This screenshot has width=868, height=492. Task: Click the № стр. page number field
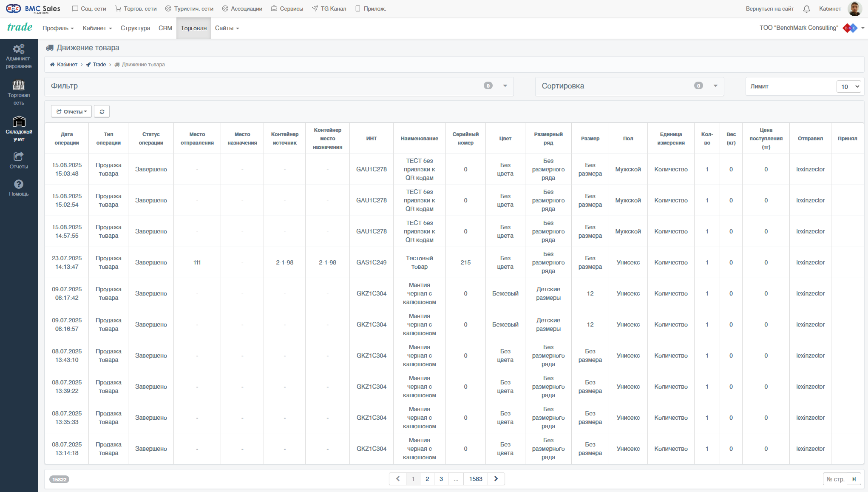coord(835,479)
